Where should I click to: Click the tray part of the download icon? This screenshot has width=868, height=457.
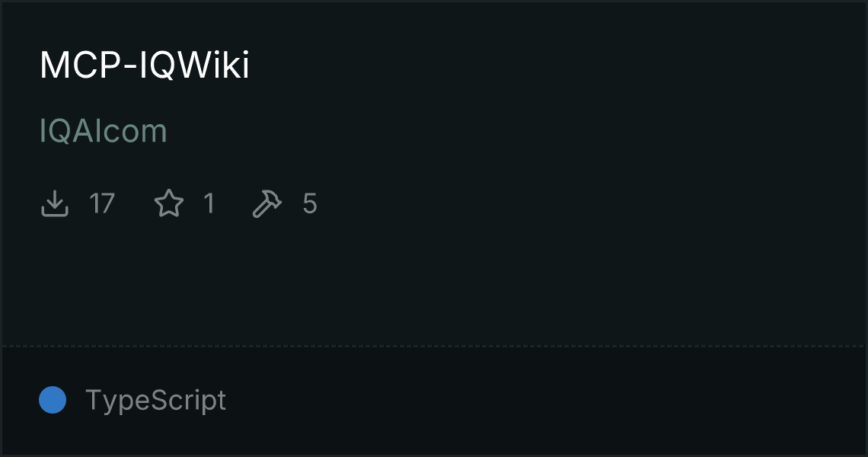pos(55,213)
